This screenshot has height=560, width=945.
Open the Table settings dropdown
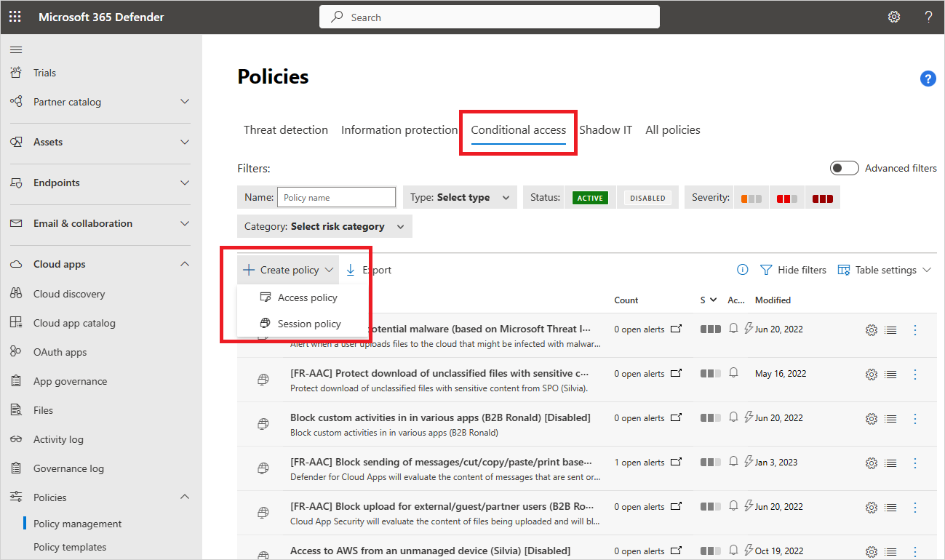pyautogui.click(x=884, y=269)
